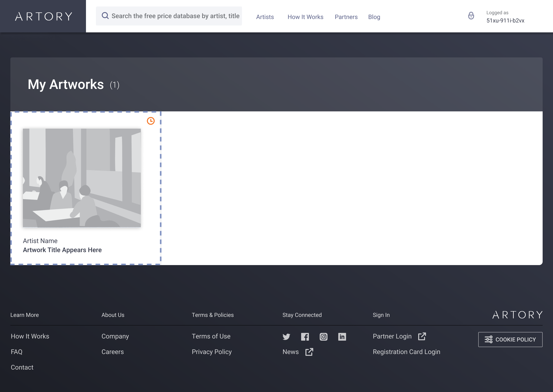The width and height of the screenshot is (553, 392).
Task: Open the Privacy Policy footer link
Action: tap(211, 352)
